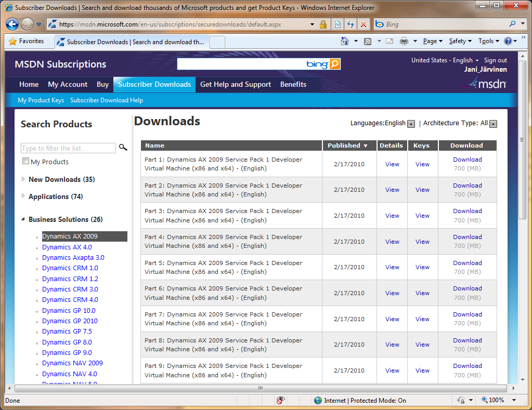532x410 pixels.
Task: Select the Subscriber Downloads browser tab
Action: coord(132,42)
